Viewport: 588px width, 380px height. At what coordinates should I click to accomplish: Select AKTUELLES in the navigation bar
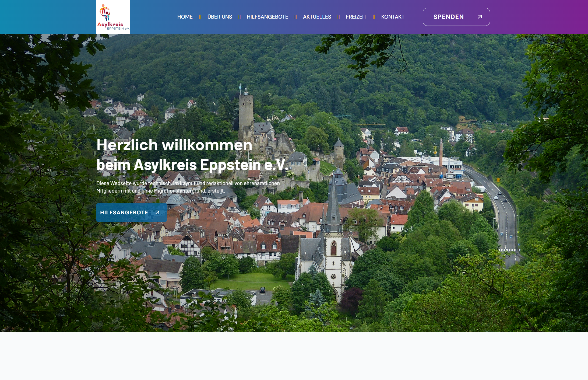[317, 17]
